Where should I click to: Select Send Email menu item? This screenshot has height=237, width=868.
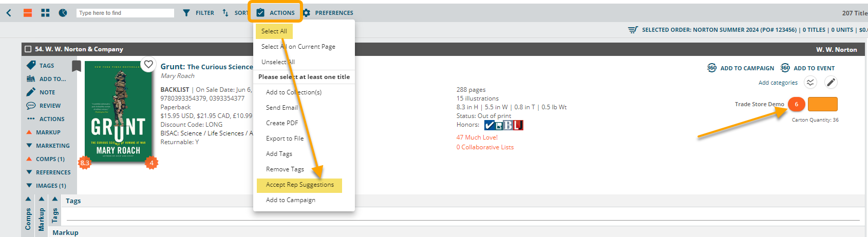tap(281, 108)
